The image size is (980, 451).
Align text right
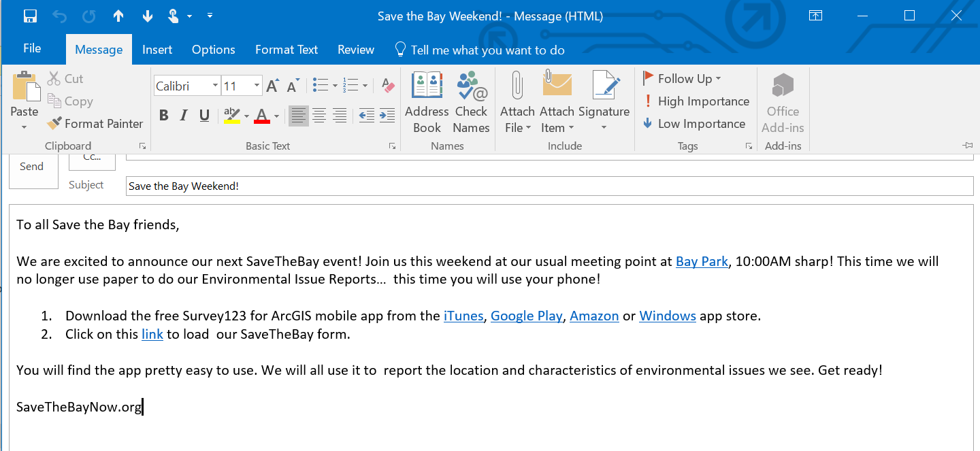tap(340, 116)
